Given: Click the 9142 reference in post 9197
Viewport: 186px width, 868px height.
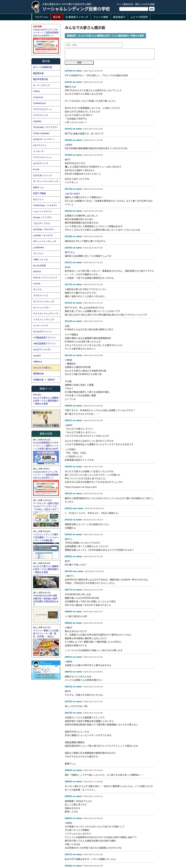Looking at the screenshot, I should [x=68, y=267].
